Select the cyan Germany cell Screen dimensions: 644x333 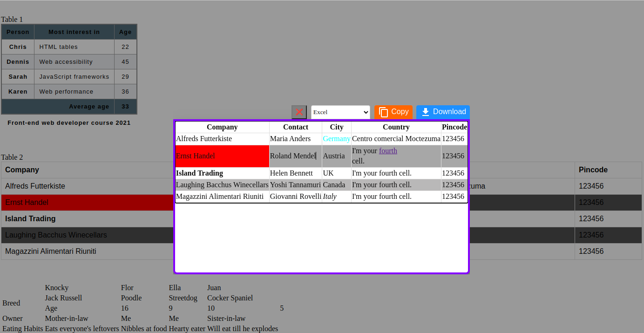tap(336, 139)
